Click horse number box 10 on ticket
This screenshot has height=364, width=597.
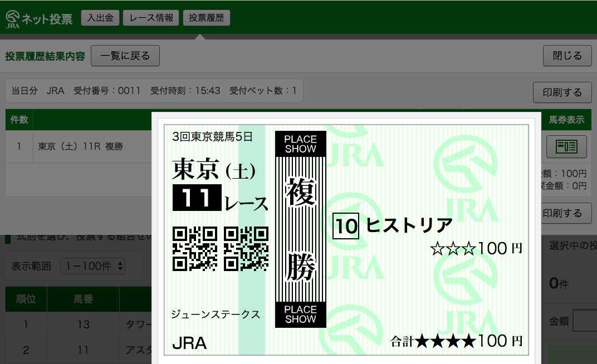click(x=346, y=226)
